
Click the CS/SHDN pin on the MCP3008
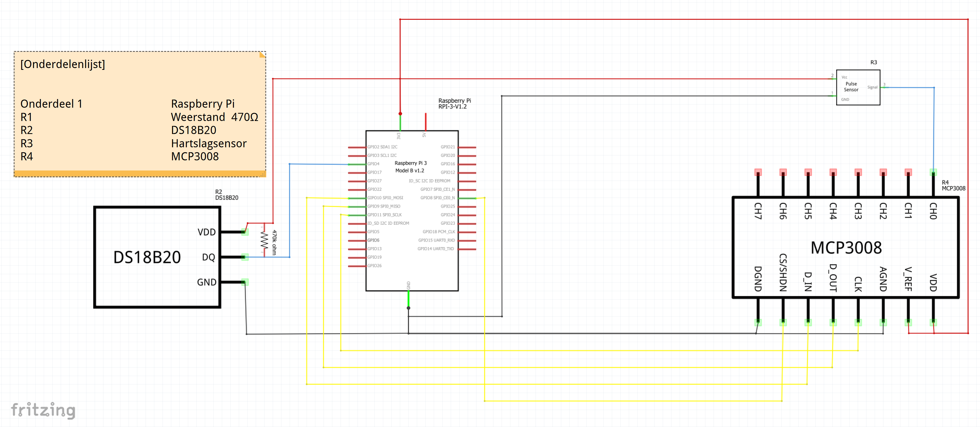click(x=783, y=312)
